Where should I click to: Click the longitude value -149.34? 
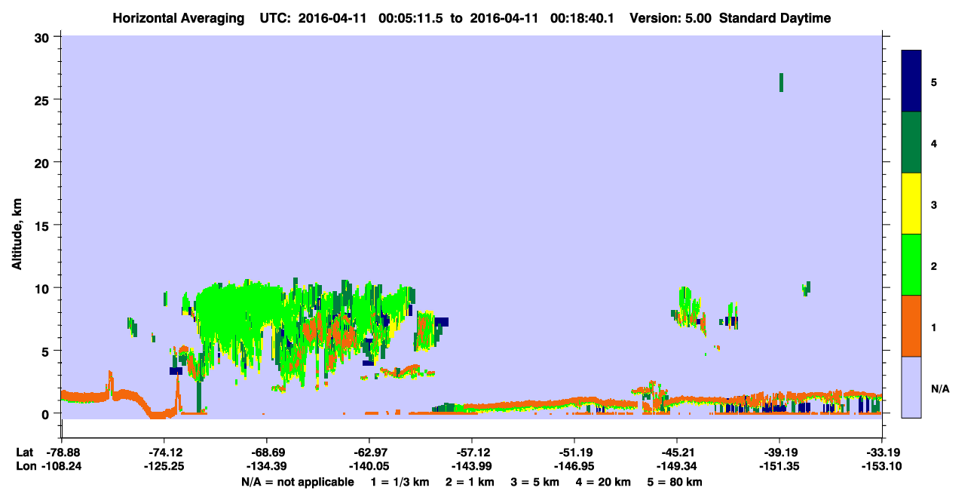(676, 466)
